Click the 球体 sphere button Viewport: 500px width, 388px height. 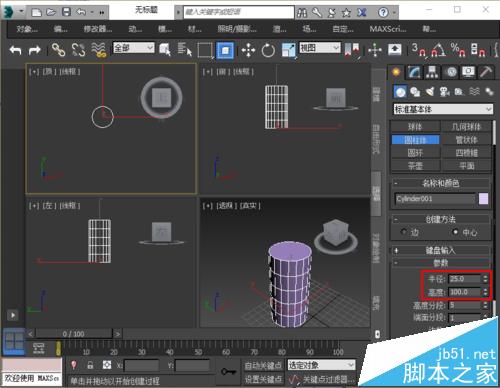click(x=415, y=127)
